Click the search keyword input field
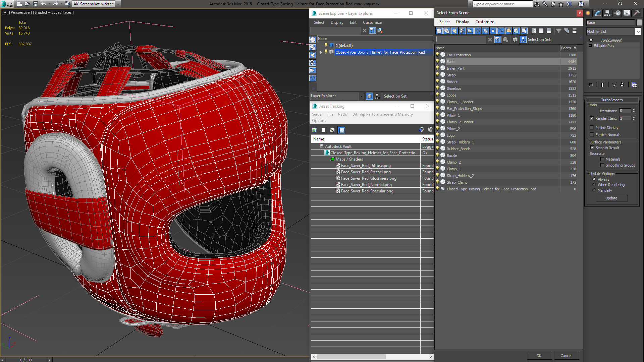The image size is (644, 362). point(502,4)
